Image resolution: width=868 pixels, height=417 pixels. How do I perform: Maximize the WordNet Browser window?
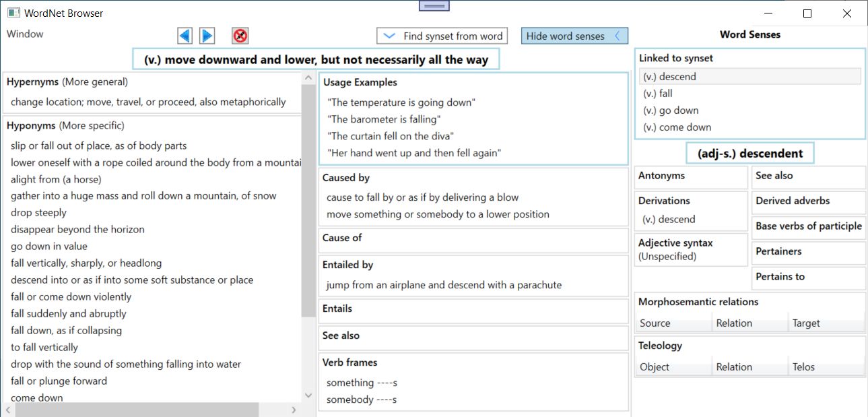coord(807,13)
